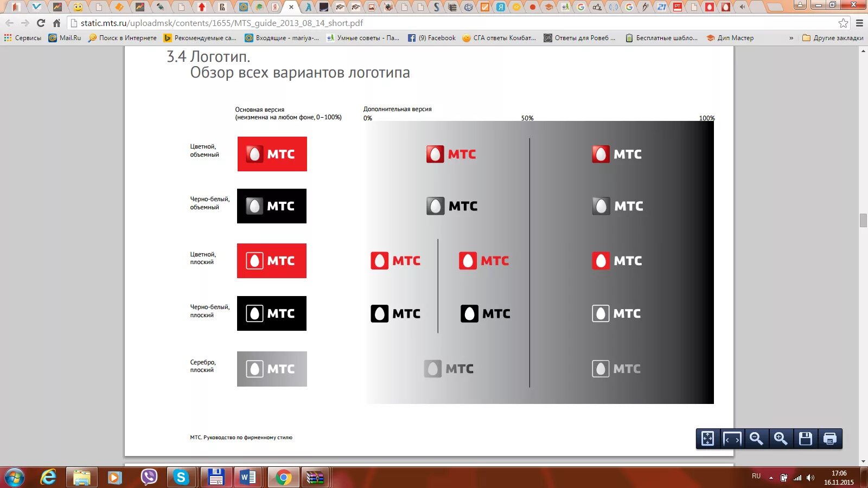The height and width of the screenshot is (488, 868).
Task: Click the vertical scrollbar thumb
Action: pos(863,221)
